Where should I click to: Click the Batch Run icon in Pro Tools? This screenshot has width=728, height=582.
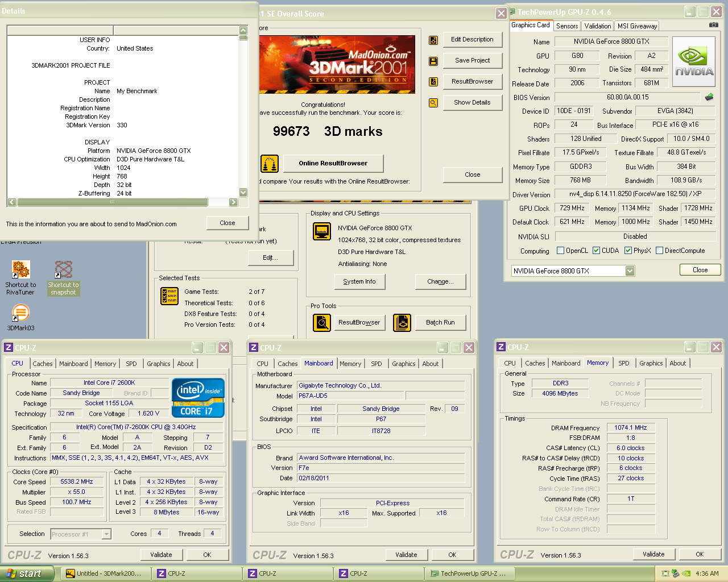(x=402, y=323)
